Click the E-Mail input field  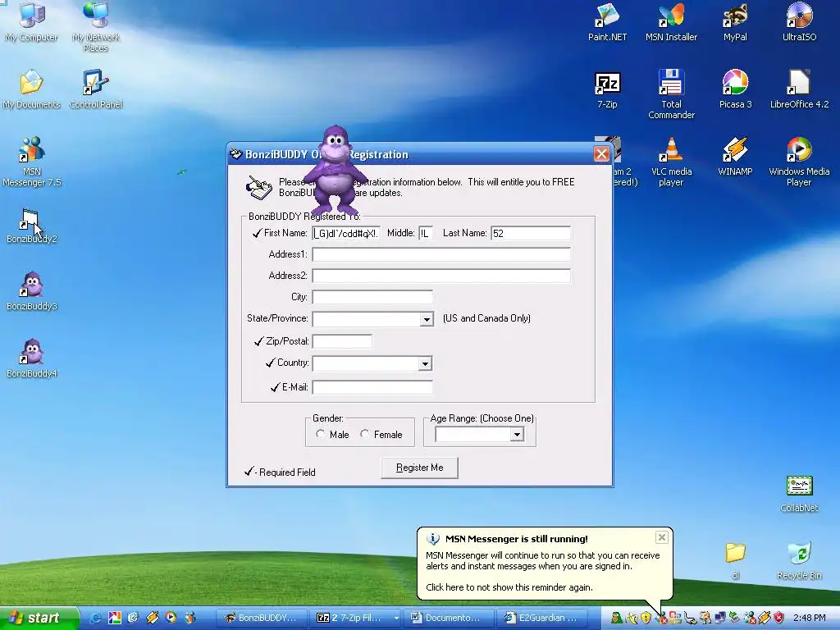(372, 387)
